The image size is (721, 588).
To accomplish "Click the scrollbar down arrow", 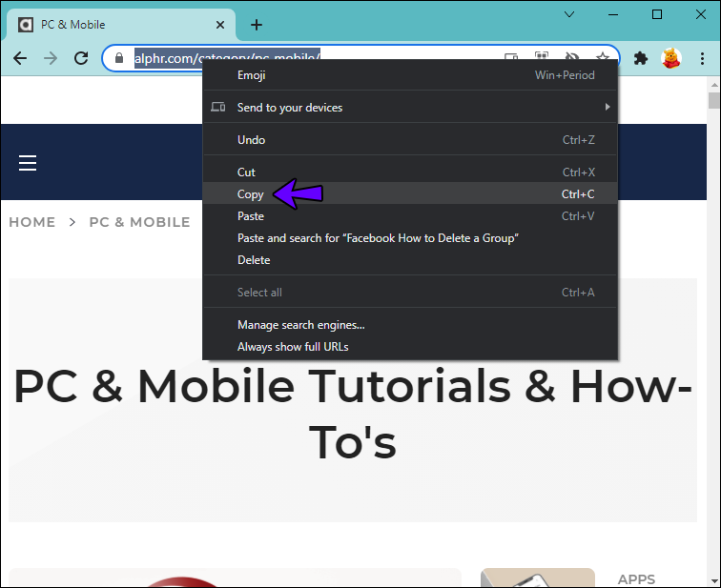I will pos(713,582).
